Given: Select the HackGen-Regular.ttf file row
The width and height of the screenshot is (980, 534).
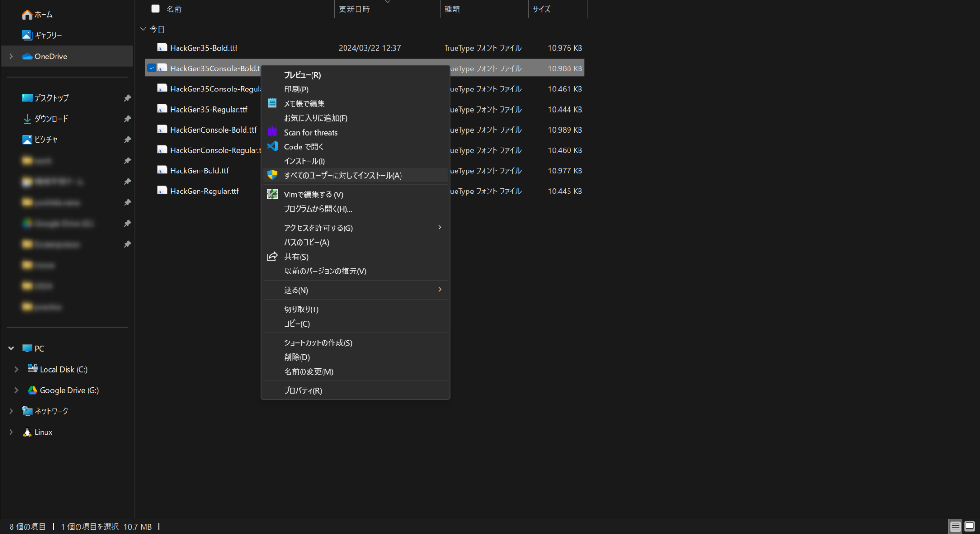Looking at the screenshot, I should [205, 191].
